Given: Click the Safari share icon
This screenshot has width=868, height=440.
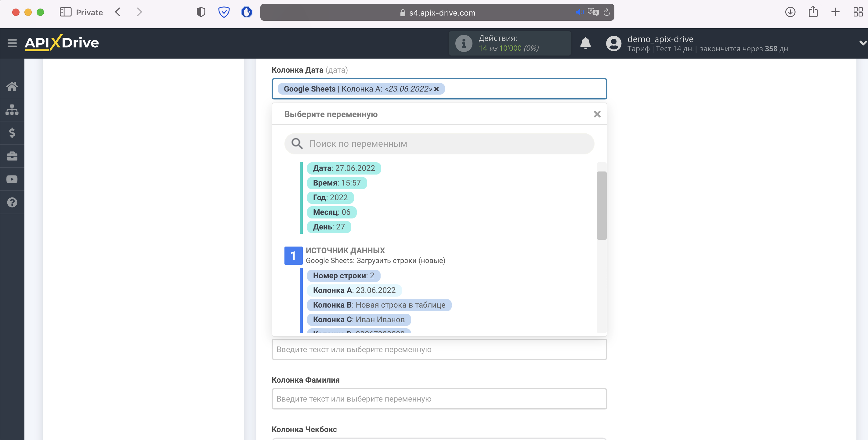Looking at the screenshot, I should pos(813,12).
